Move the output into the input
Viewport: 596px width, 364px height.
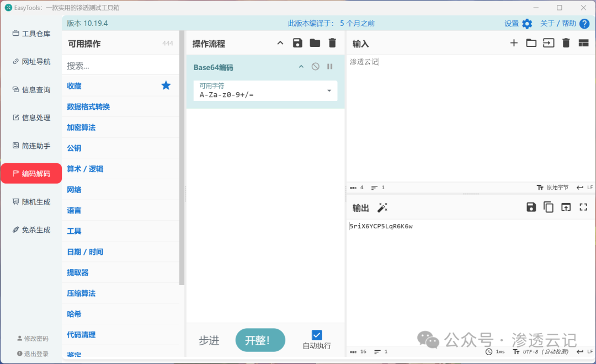coord(566,207)
